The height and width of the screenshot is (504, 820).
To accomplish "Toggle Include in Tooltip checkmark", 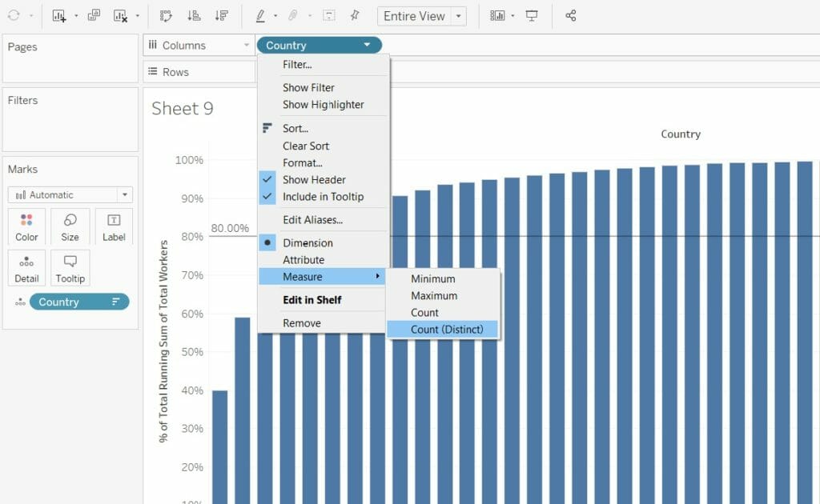I will click(x=267, y=196).
